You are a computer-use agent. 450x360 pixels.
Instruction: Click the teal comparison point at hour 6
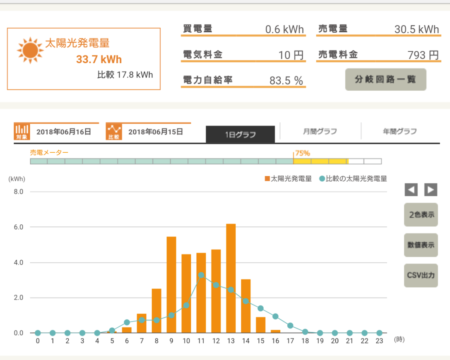(x=127, y=322)
